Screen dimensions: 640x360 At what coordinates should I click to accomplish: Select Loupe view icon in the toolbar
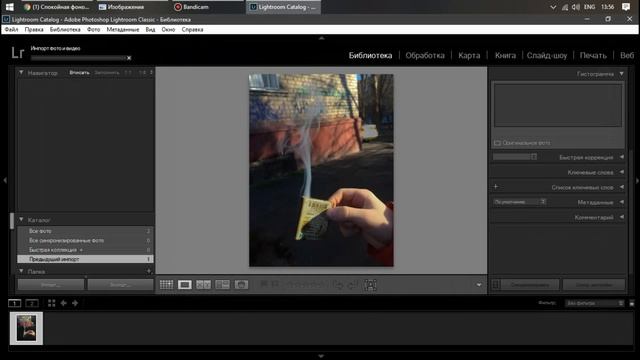[x=184, y=284]
